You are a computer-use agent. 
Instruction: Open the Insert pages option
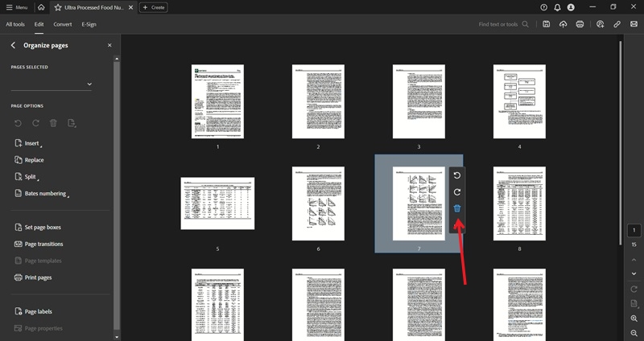28,143
